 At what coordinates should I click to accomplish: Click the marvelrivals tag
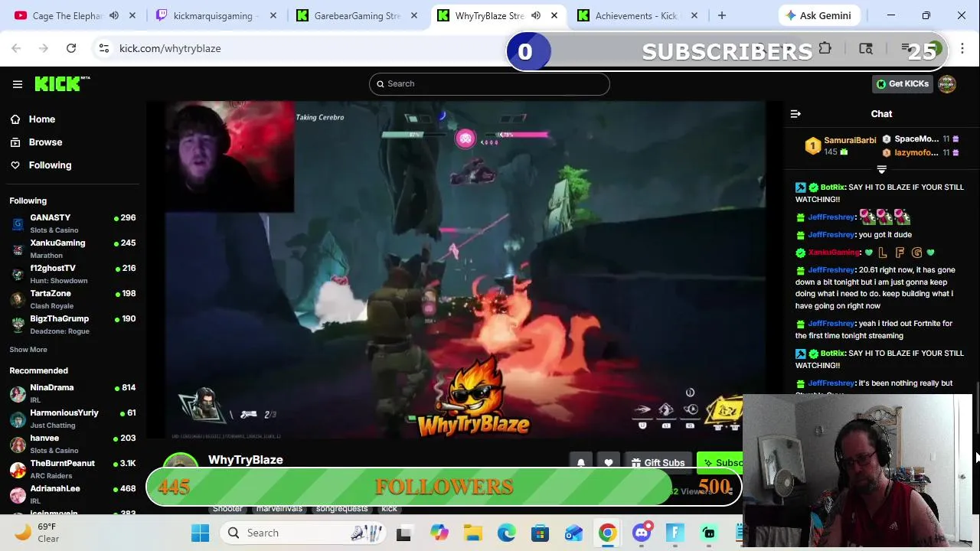tap(279, 509)
